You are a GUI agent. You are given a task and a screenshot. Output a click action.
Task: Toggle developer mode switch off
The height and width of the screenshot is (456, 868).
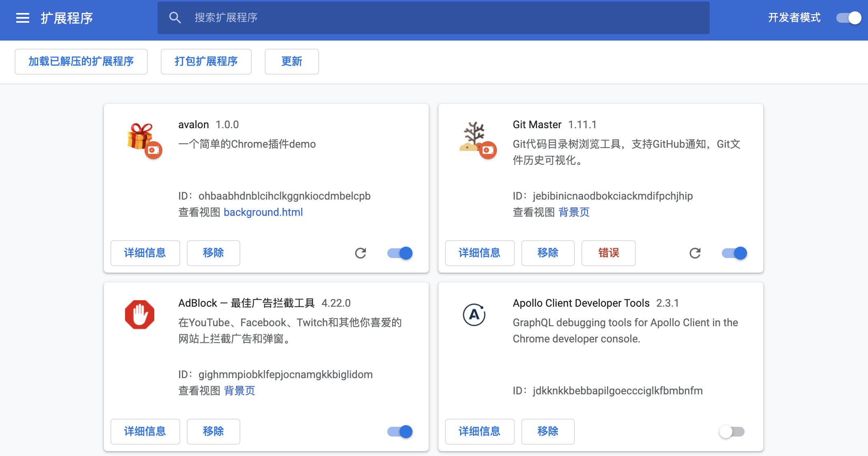pyautogui.click(x=849, y=18)
